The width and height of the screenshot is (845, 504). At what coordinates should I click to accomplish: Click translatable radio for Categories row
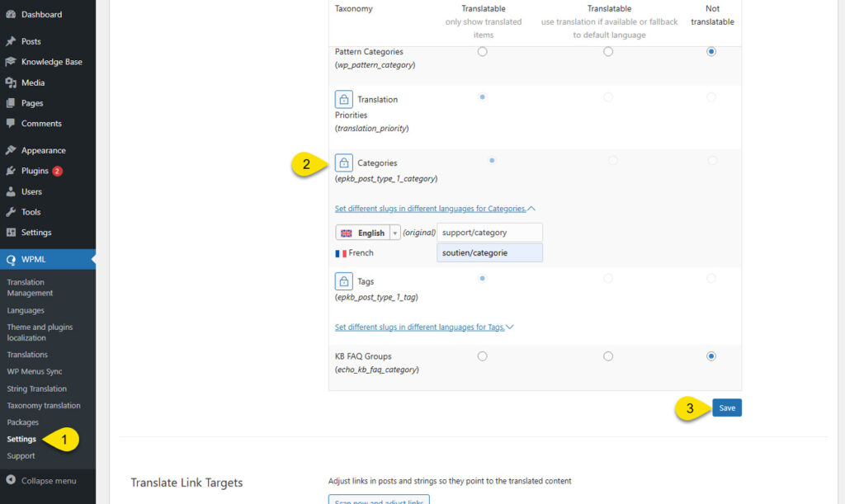pos(492,161)
